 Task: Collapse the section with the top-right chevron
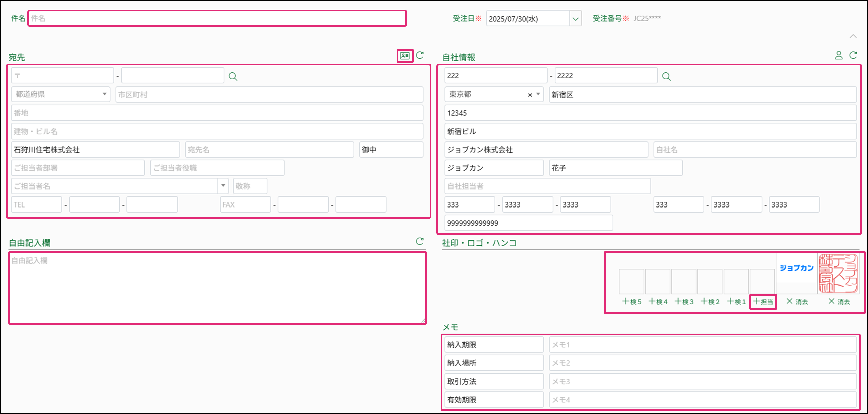point(853,36)
